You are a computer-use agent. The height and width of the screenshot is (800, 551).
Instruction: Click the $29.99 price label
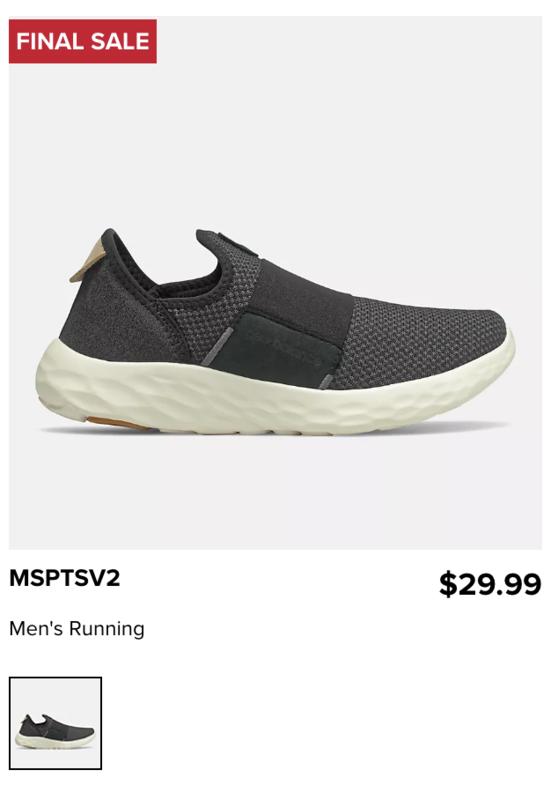(x=490, y=584)
